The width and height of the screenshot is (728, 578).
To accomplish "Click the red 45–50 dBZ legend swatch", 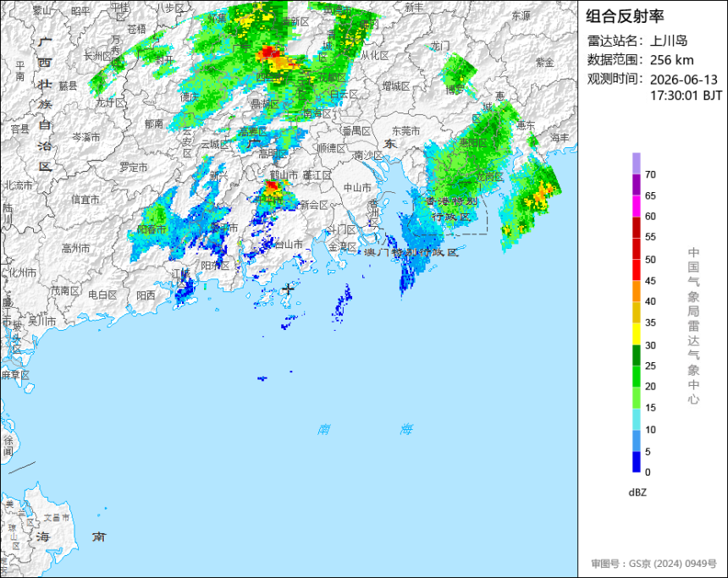I will [x=636, y=270].
